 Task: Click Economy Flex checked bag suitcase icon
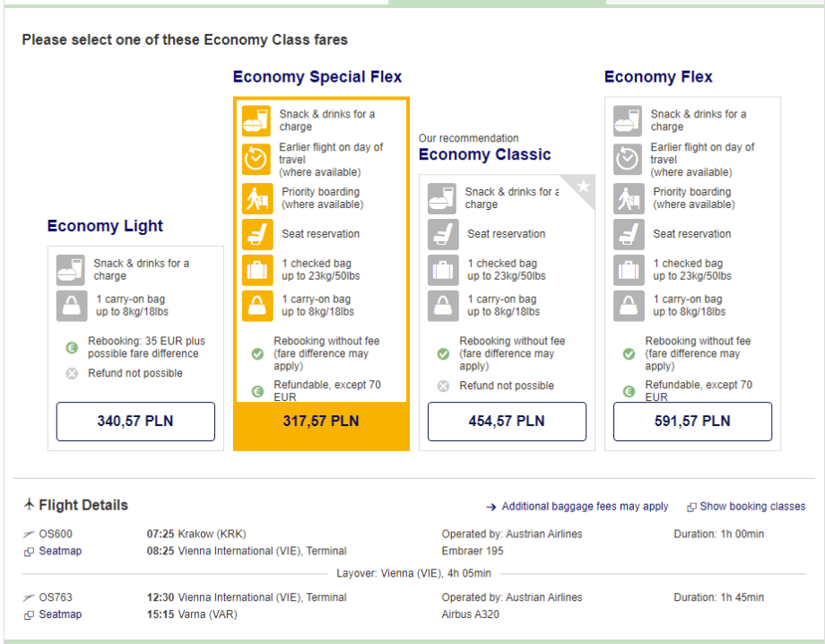[628, 270]
